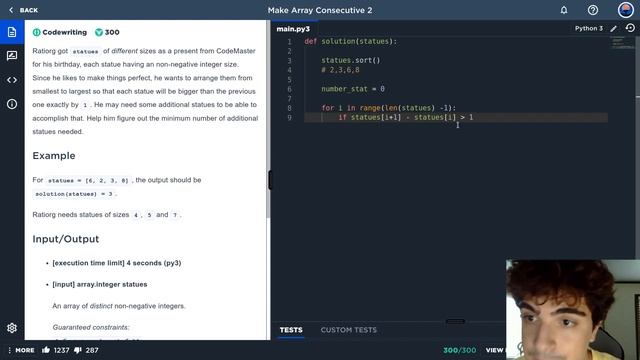The width and height of the screenshot is (640, 360).
Task: Click '[input] array.integer statues' text
Action: click(x=100, y=284)
